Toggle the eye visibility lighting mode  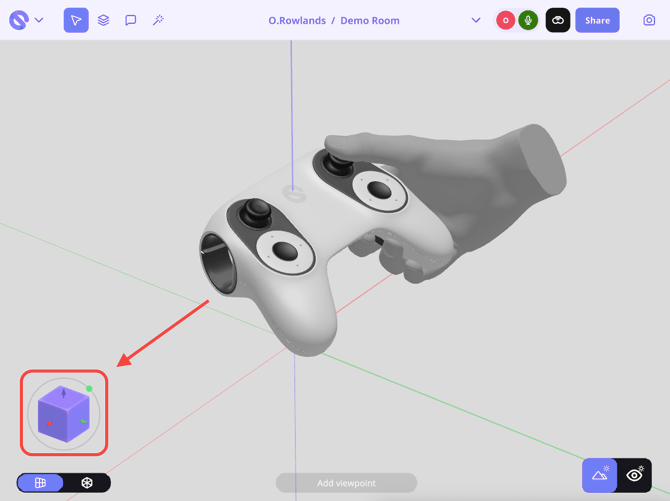pyautogui.click(x=635, y=475)
